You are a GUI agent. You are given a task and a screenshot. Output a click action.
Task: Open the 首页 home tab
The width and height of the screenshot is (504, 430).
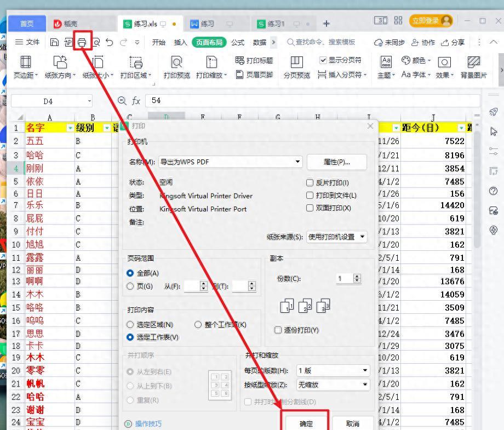tap(27, 24)
